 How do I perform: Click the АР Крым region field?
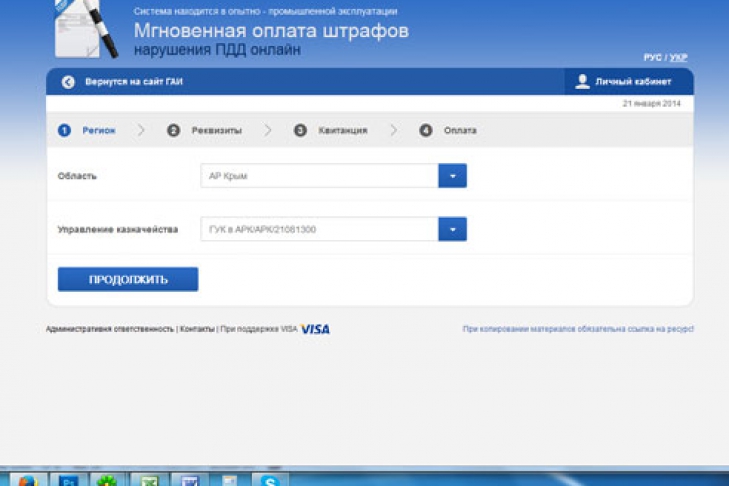pos(319,176)
